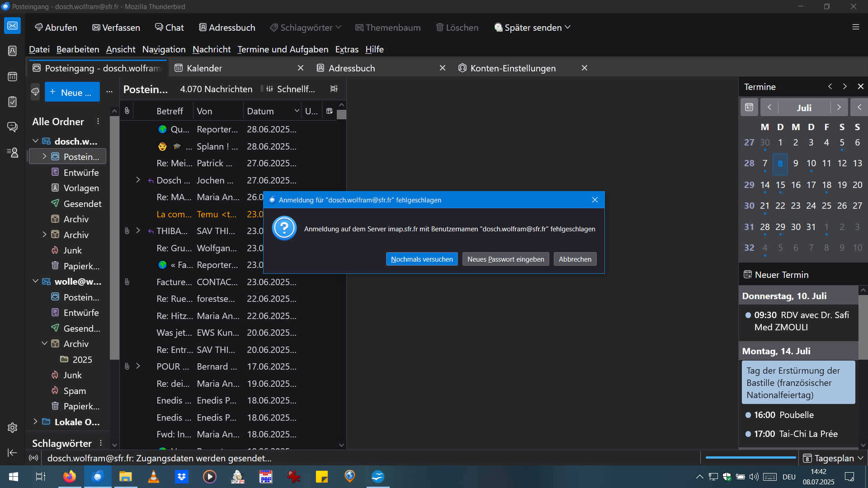Open the Address Book sidebar icon

[12, 51]
